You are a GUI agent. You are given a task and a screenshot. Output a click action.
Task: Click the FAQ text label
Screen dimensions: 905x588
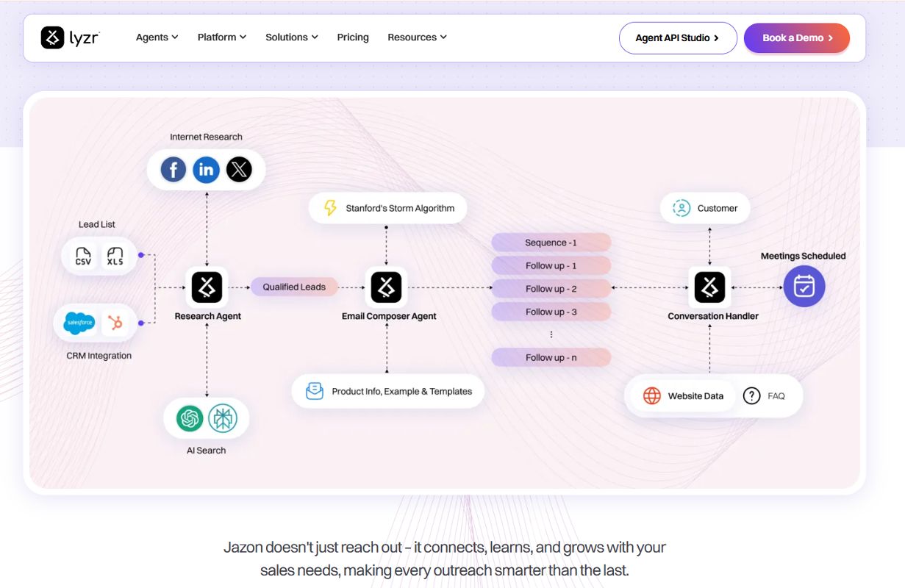(776, 395)
